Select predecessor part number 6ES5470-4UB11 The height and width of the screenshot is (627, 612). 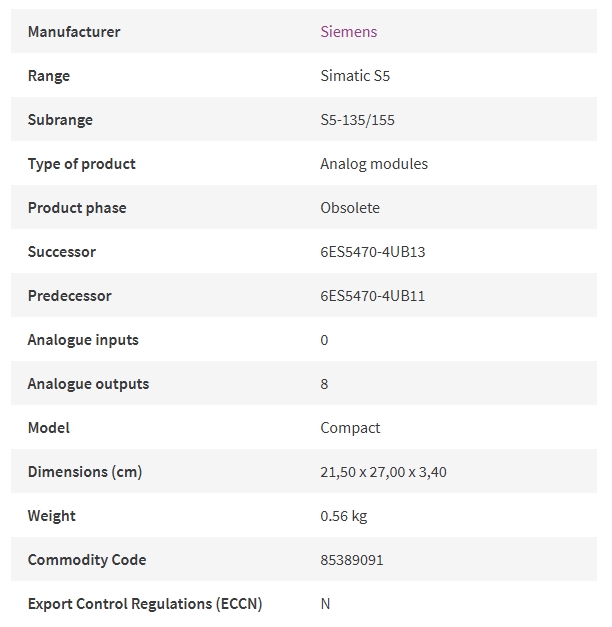coord(372,296)
